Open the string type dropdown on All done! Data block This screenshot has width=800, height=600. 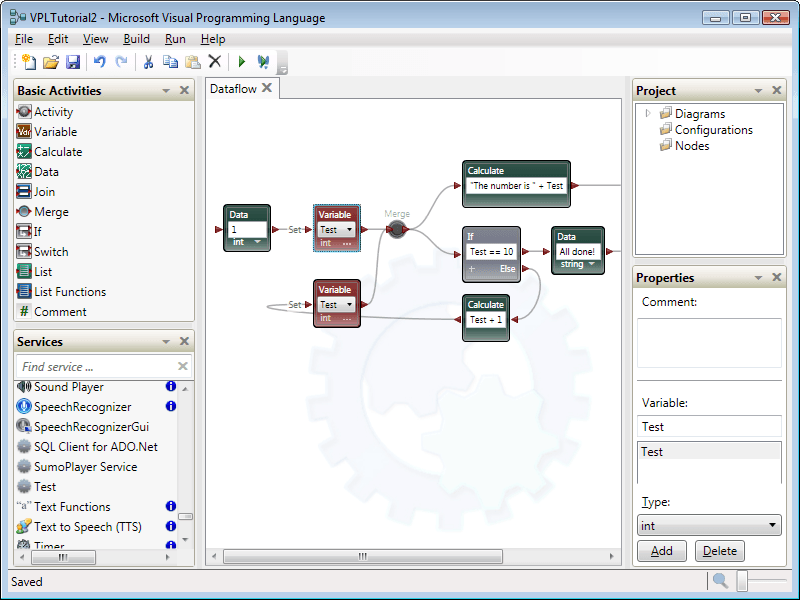(592, 265)
